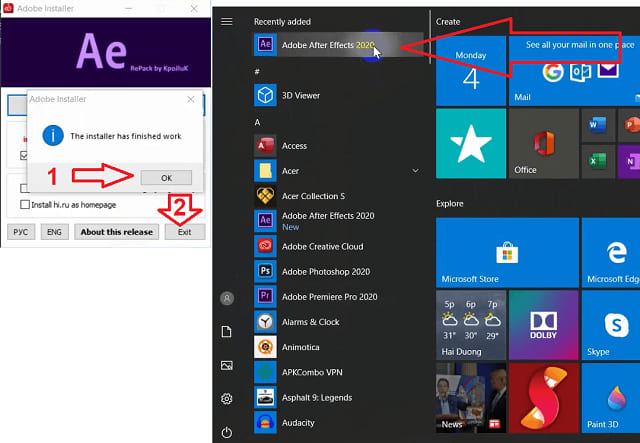Open Adobe After Effects 2020 marked New
This screenshot has height=443, width=640.
(339, 221)
